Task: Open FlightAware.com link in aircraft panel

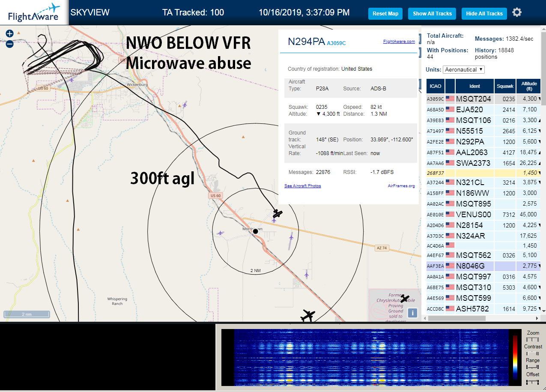Action: pos(399,42)
